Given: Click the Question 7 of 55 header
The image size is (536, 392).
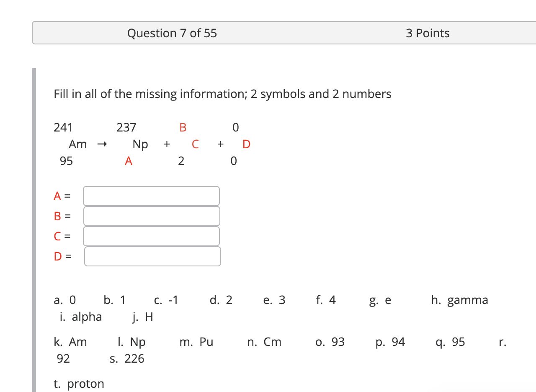Looking at the screenshot, I should [172, 33].
